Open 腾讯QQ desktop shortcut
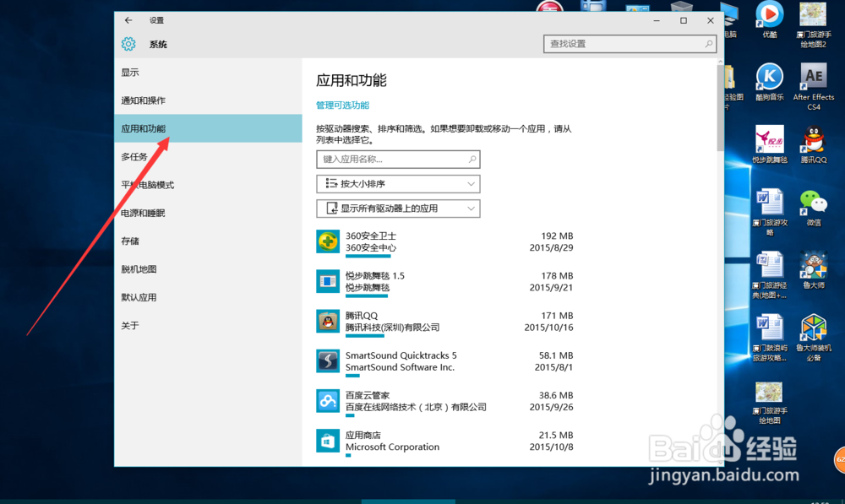This screenshot has width=845, height=504. (x=814, y=144)
